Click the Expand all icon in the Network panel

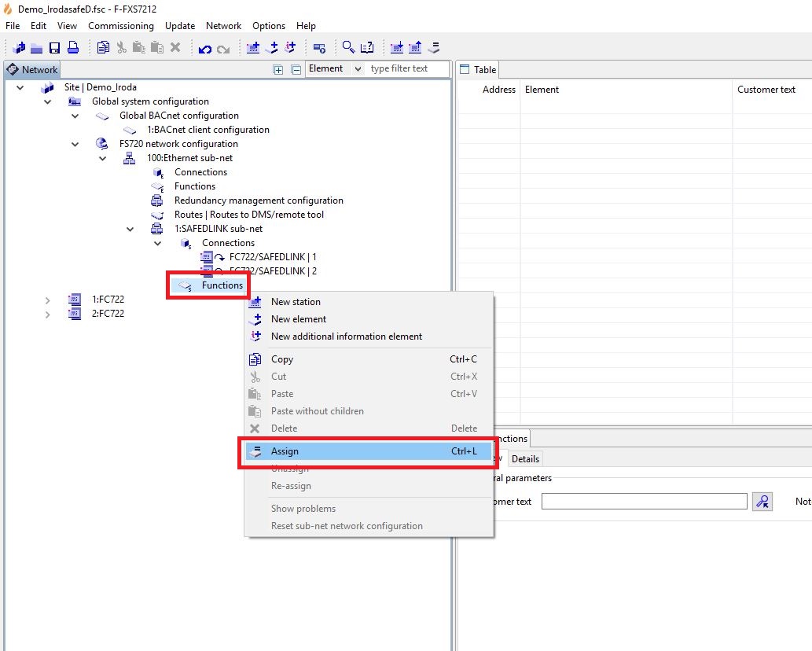coord(277,69)
